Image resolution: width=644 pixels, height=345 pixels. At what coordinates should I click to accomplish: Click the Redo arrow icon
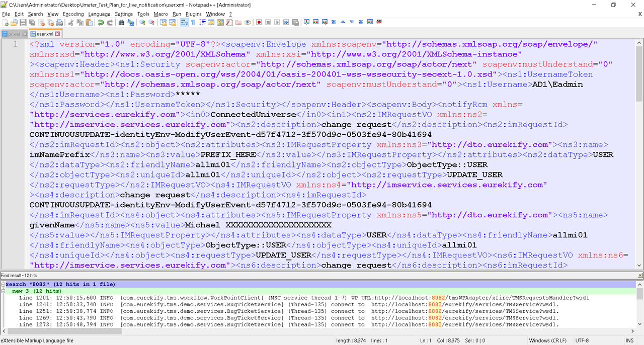pos(110,22)
